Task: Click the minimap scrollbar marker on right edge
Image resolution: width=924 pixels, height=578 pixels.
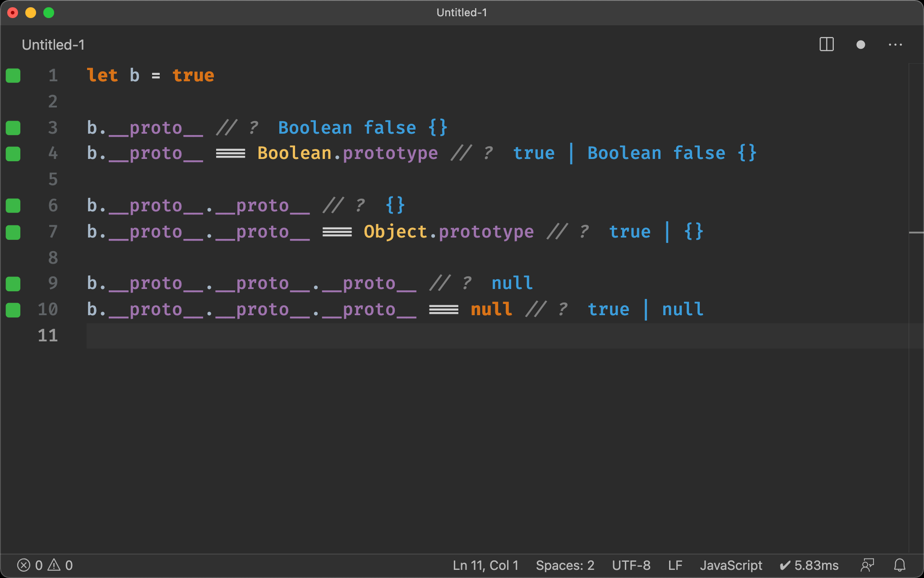Action: coord(916,233)
